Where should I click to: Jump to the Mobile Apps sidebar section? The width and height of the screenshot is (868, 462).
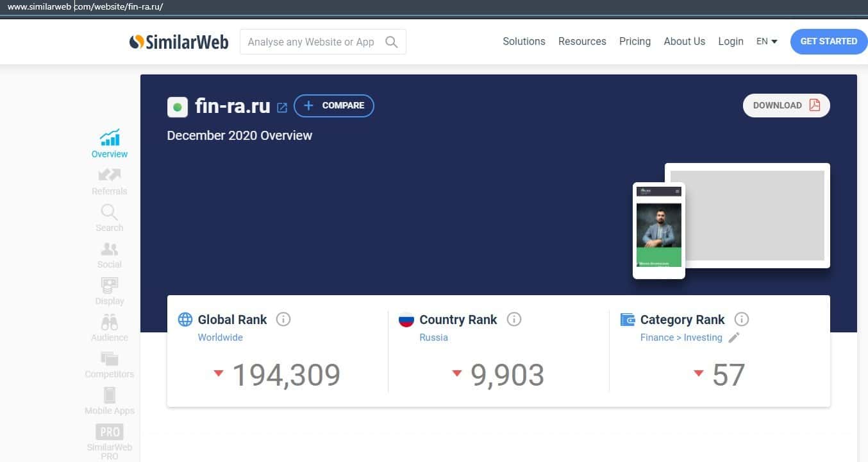click(110, 401)
